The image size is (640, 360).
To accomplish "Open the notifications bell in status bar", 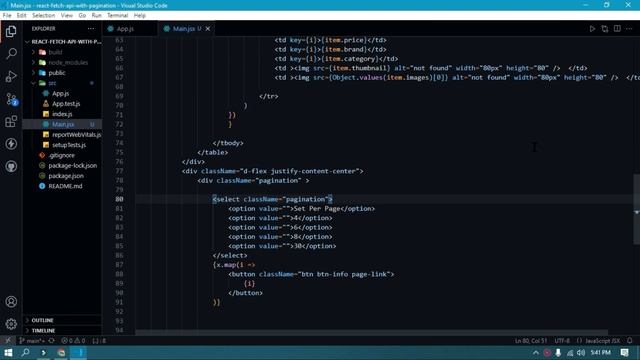I will (x=629, y=340).
